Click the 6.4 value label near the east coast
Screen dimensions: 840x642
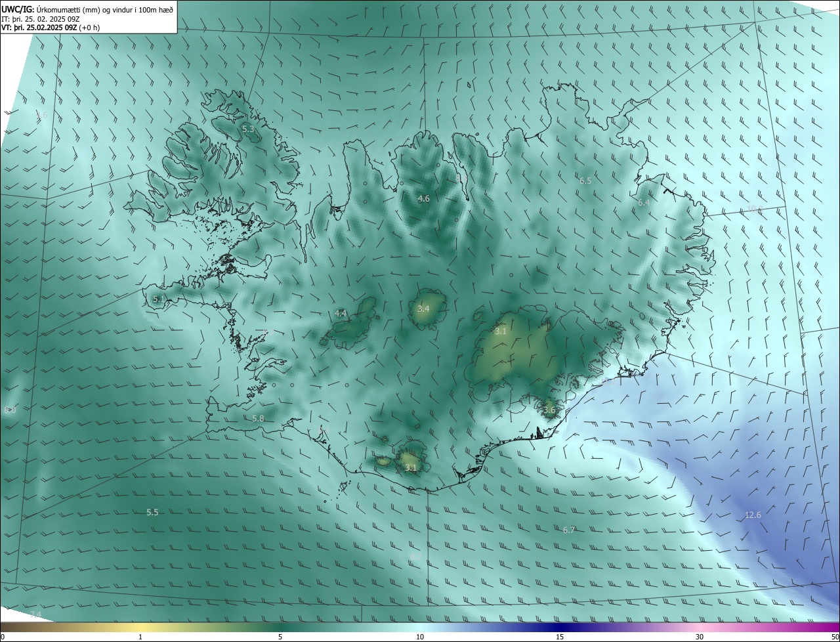644,203
